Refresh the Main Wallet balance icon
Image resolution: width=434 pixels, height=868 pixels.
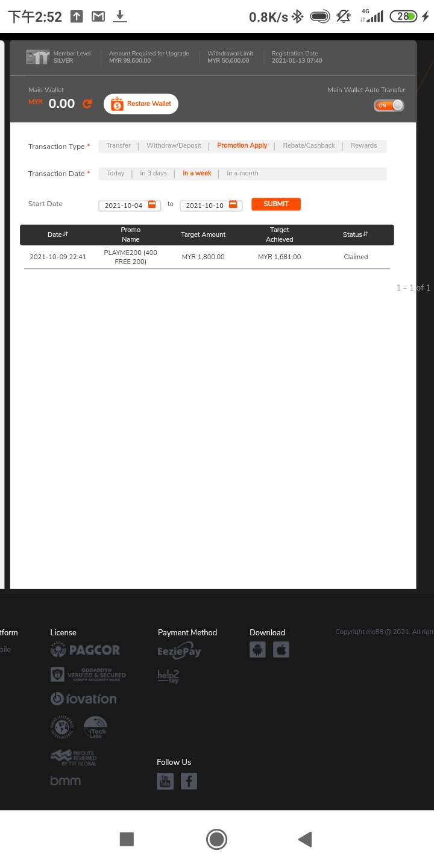[x=87, y=104]
